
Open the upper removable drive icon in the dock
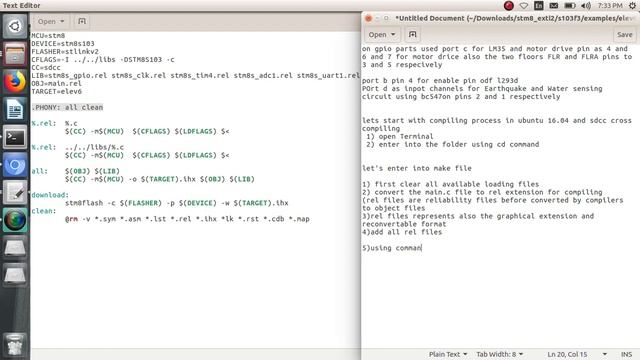(15, 248)
